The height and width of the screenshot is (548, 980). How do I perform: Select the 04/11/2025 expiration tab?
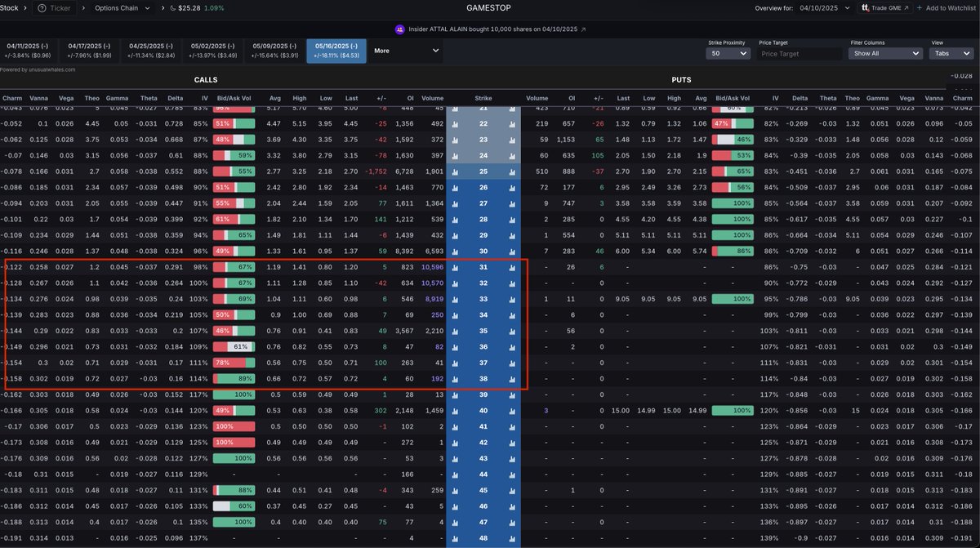[x=29, y=51]
